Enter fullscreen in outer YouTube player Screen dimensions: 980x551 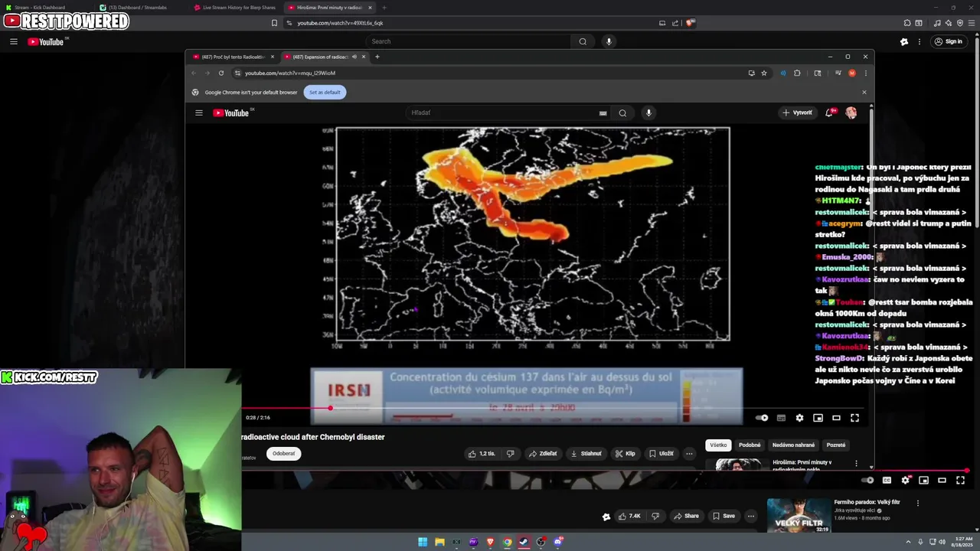960,480
